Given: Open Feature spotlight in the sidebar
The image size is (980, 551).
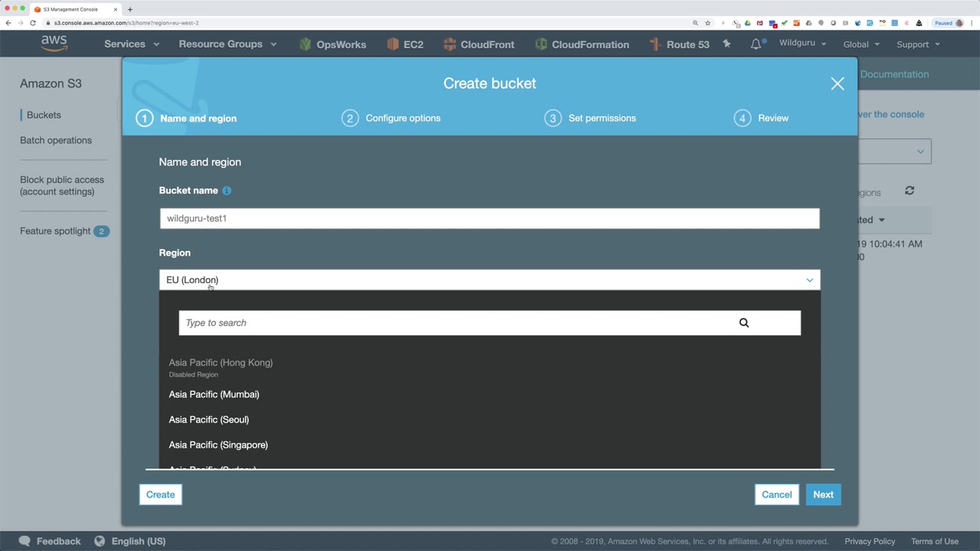Looking at the screenshot, I should pyautogui.click(x=65, y=231).
